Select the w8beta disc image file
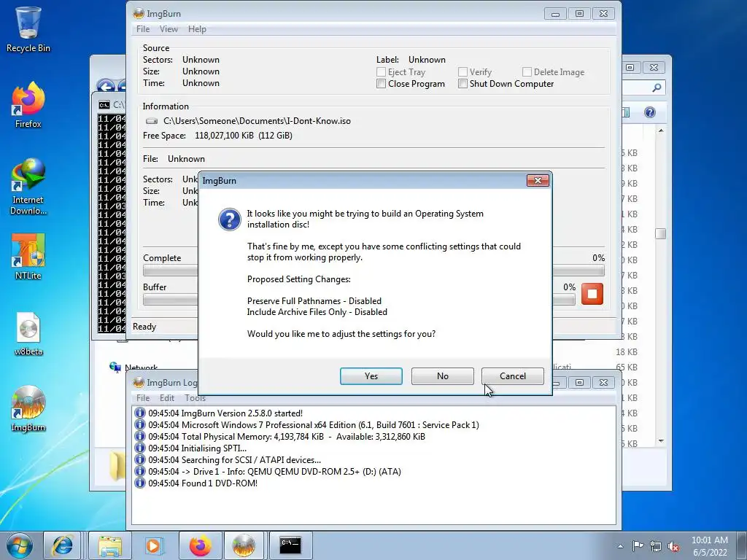The height and width of the screenshot is (560, 747). click(28, 334)
